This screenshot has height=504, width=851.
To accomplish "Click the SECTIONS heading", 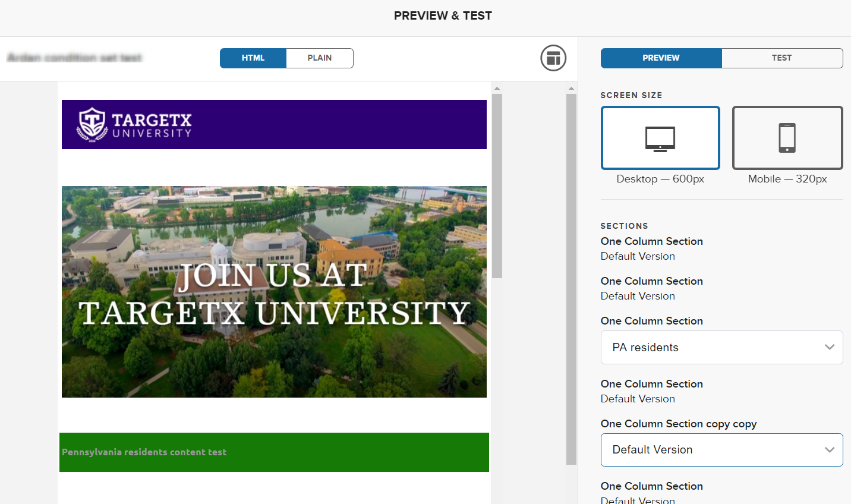I will tap(624, 226).
